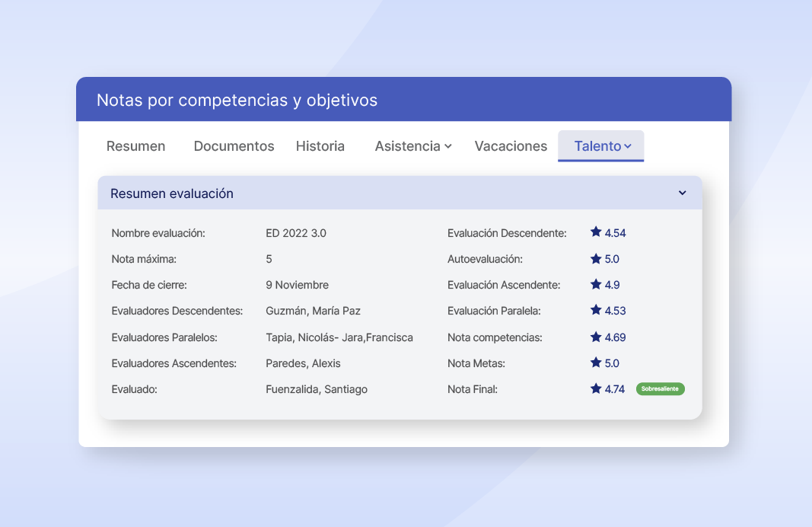Screen dimensions: 812x527
Task: Click the green Sobresaliente badge
Action: (660, 388)
